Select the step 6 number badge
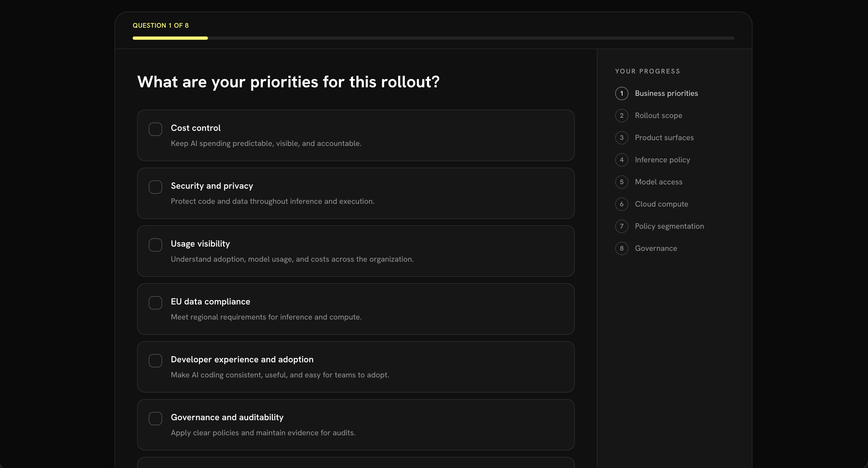 621,204
